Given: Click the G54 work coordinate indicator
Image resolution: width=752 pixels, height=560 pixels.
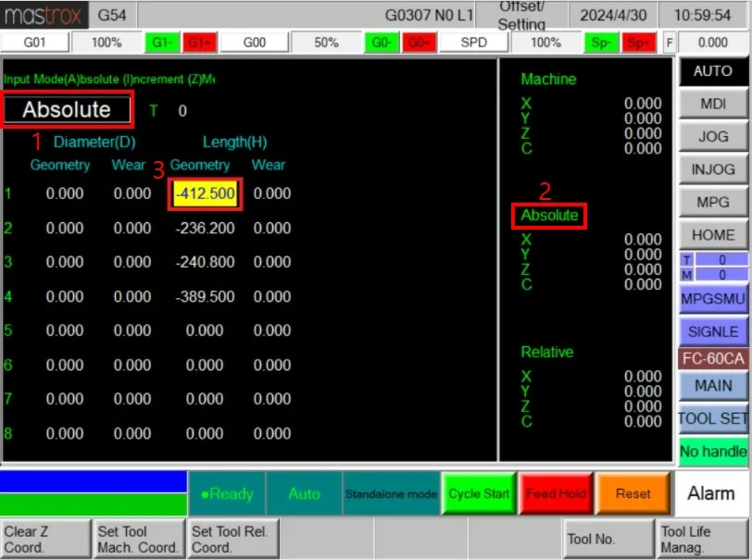Looking at the screenshot, I should [112, 15].
